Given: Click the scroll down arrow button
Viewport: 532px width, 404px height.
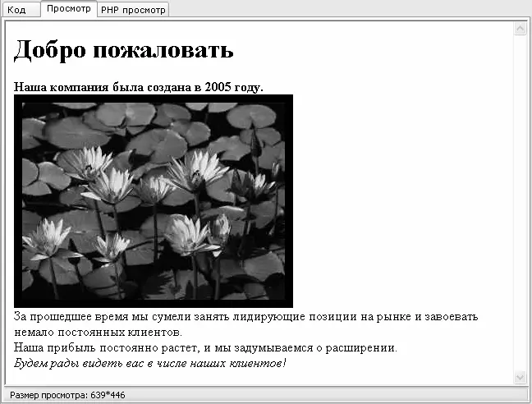Looking at the screenshot, I should 521,377.
